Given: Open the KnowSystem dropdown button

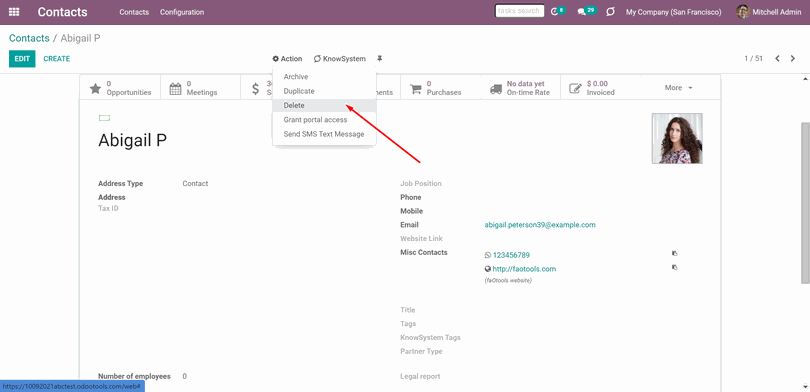Looking at the screenshot, I should coord(339,59).
